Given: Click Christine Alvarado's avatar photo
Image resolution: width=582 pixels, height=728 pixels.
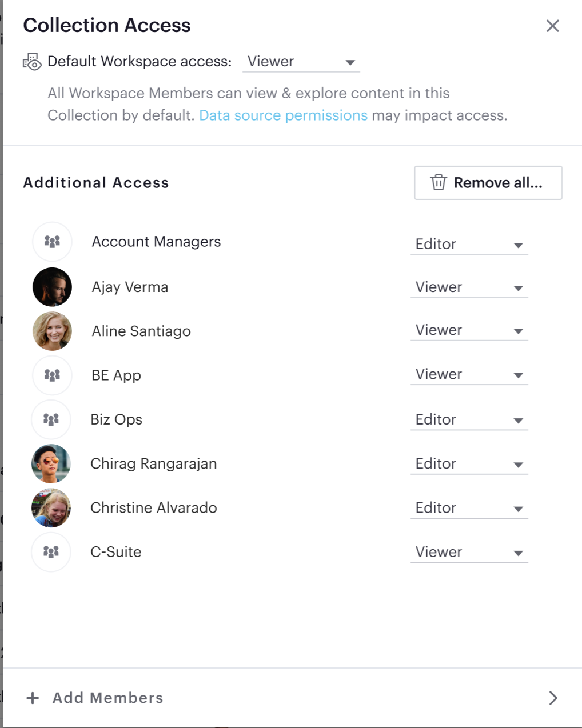Looking at the screenshot, I should click(x=51, y=508).
